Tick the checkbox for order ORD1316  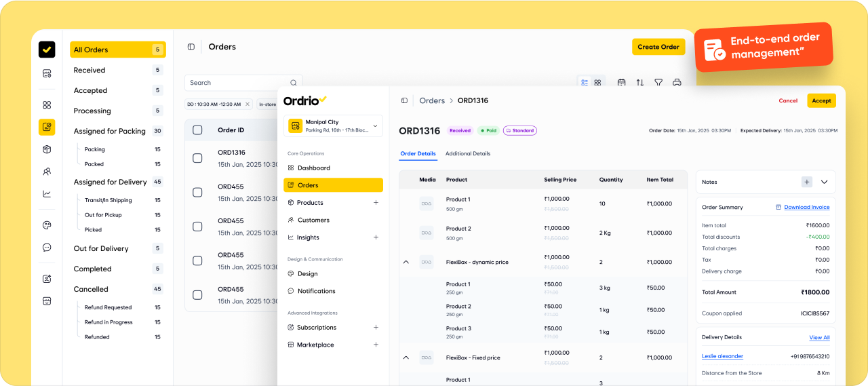coord(197,158)
